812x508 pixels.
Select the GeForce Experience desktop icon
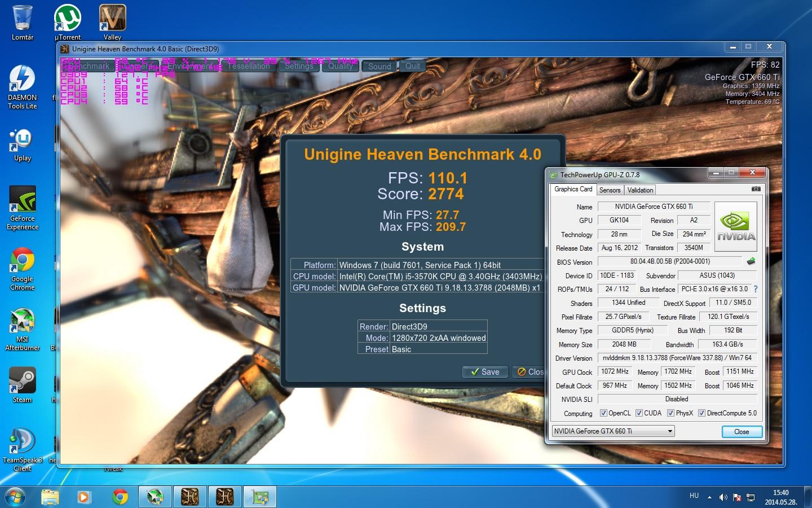(x=23, y=208)
